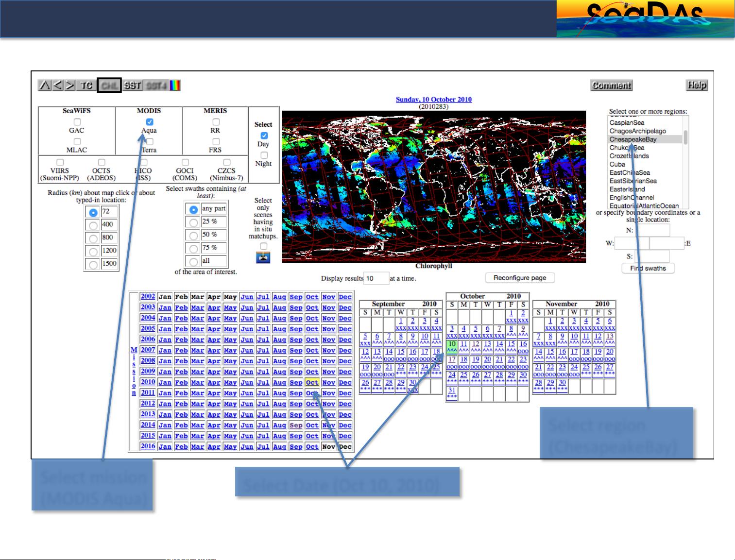
Task: Switch to TC true color view
Action: (x=86, y=85)
